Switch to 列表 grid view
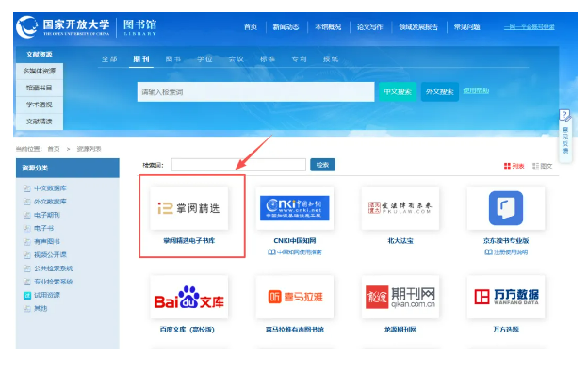Image resolution: width=588 pixels, height=373 pixels. [514, 166]
